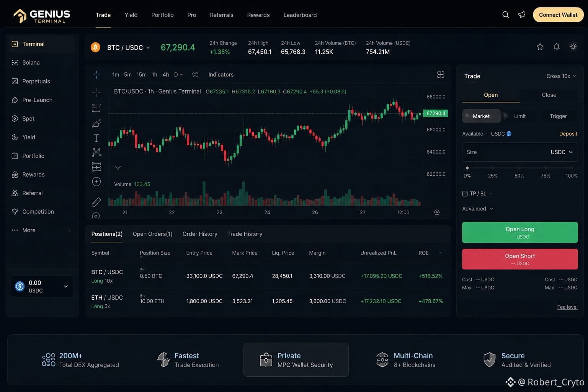Image resolution: width=588 pixels, height=392 pixels.
Task: Click the Genius Terminal logo
Action: 42,15
